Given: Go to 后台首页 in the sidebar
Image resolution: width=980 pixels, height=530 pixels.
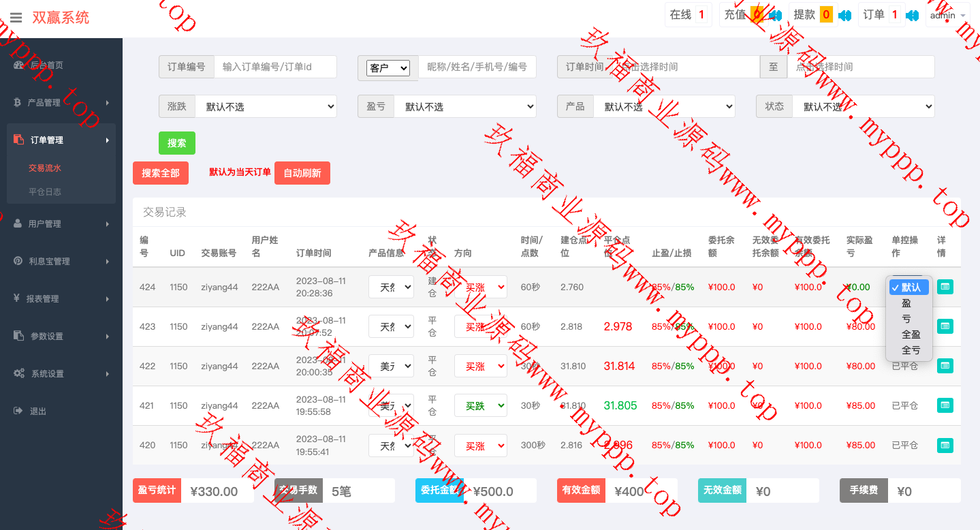Looking at the screenshot, I should click(61, 65).
